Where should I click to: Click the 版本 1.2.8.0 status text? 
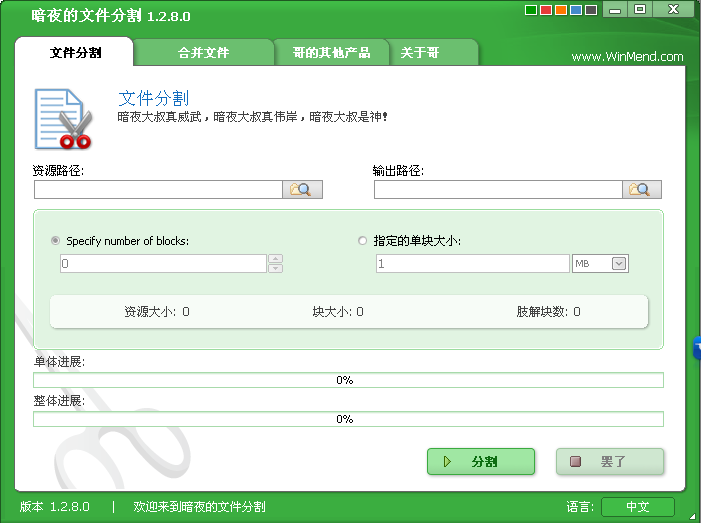55,506
